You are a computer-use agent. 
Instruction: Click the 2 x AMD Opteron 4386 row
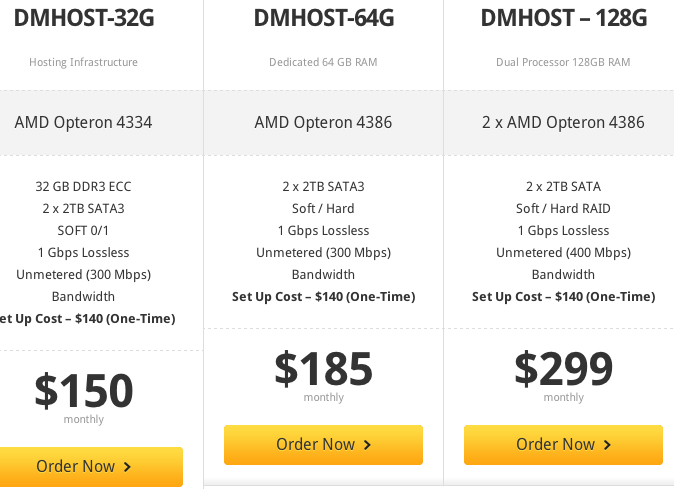click(x=563, y=123)
